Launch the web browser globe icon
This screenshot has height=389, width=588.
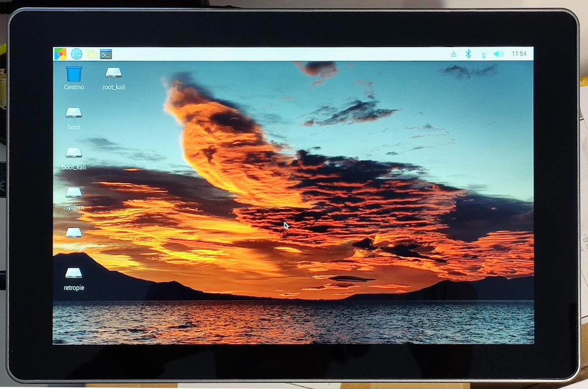click(76, 54)
